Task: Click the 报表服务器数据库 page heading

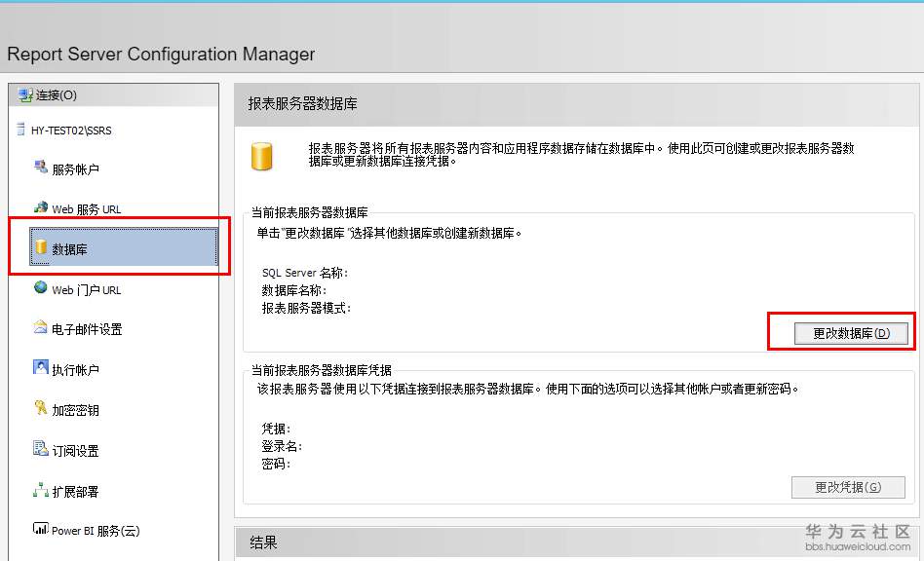Action: click(x=302, y=104)
